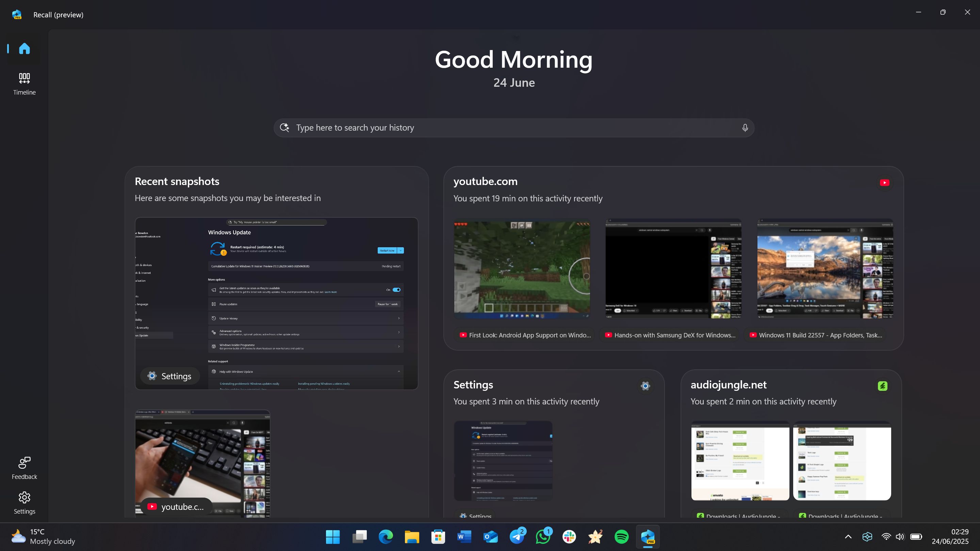This screenshot has width=980, height=551.
Task: Click the Envato icon on the audiojungle.net card
Action: [883, 386]
